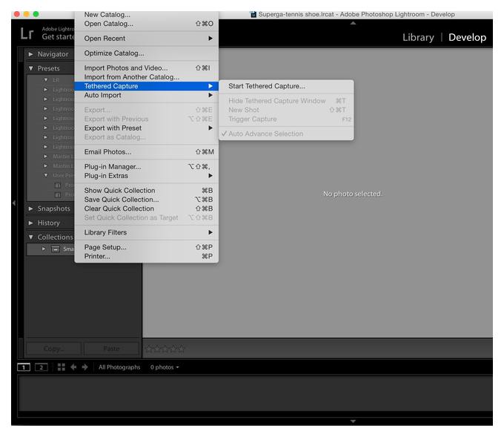Open the Plug-in Manager
Viewport: 504px width, 437px height.
[x=147, y=167]
